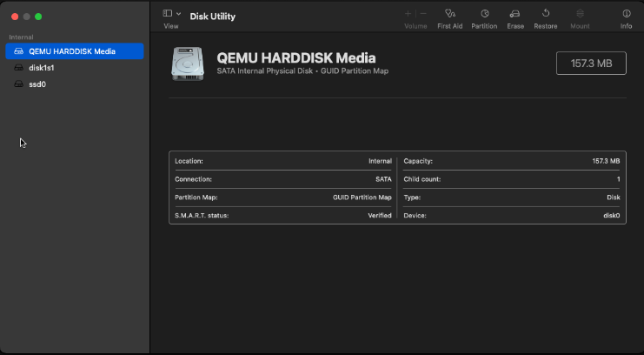644x355 pixels.
Task: Click the Disk Utility window title
Action: (x=213, y=17)
